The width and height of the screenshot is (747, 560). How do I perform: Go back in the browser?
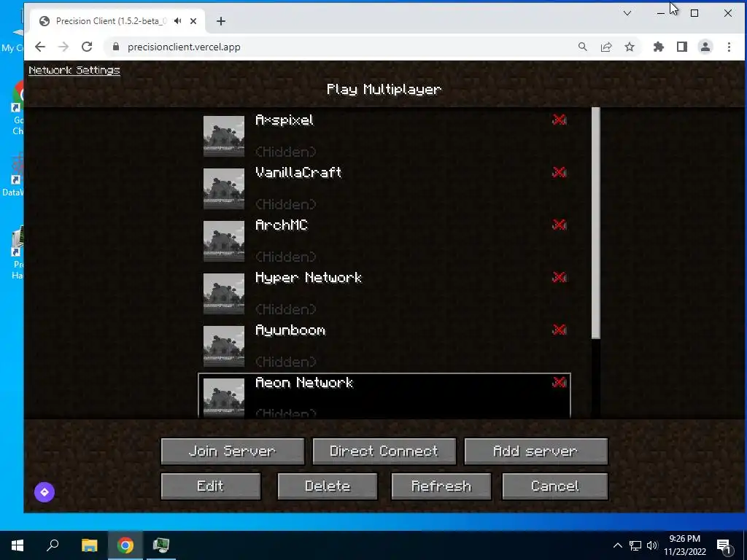click(40, 47)
